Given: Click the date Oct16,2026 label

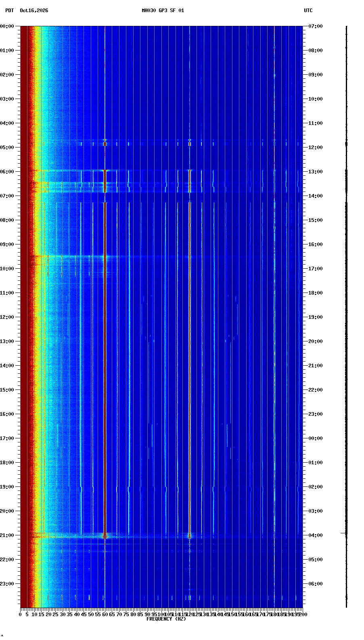Looking at the screenshot, I should click(34, 11).
